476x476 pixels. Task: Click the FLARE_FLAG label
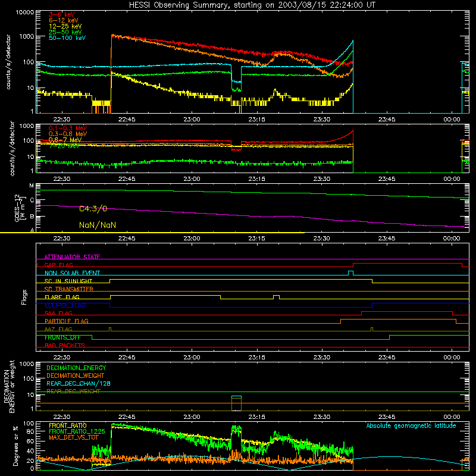tap(62, 297)
